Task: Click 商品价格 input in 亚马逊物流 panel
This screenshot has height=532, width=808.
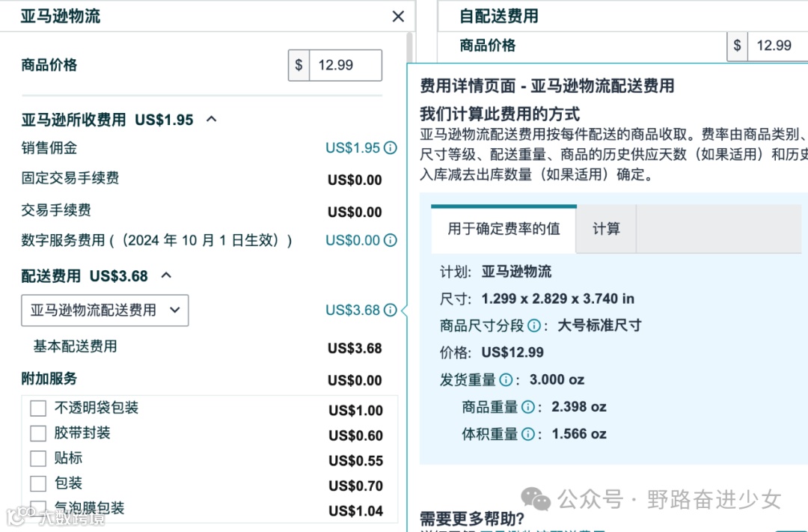Action: [345, 65]
